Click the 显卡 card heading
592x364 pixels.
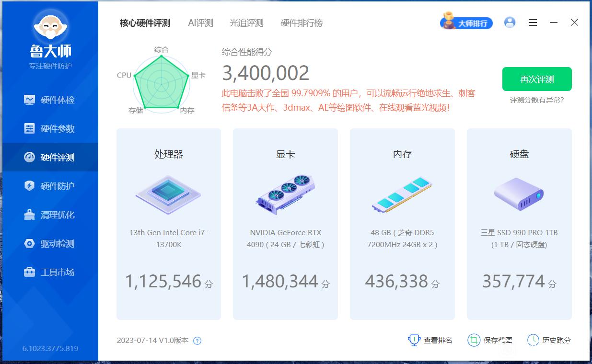[x=285, y=154]
